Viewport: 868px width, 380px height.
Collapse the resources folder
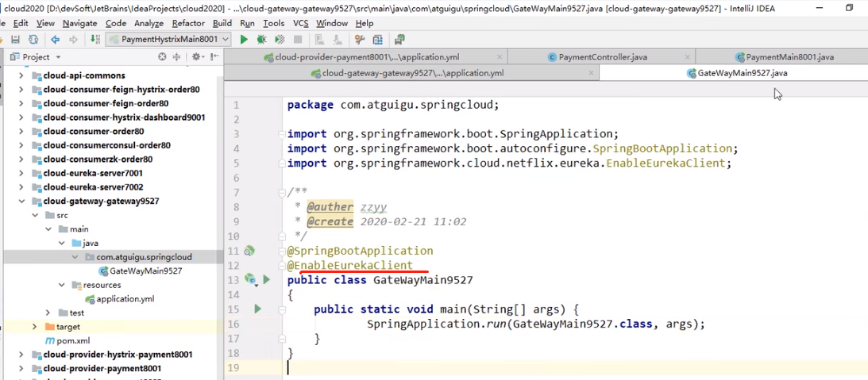(x=61, y=285)
